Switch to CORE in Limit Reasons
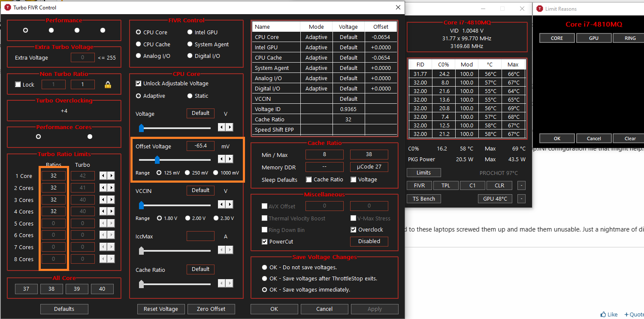Screen dimensions: 644x319 (x=557, y=38)
